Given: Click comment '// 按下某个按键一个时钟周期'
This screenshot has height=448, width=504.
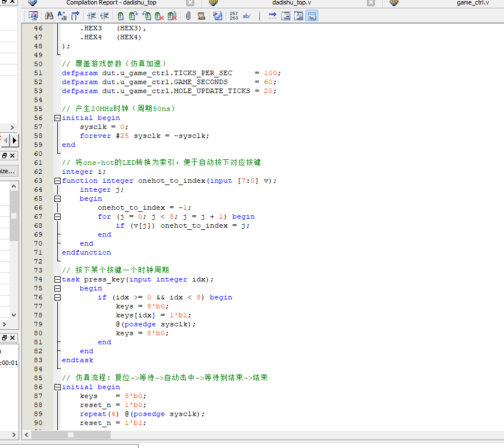Looking at the screenshot, I should (116, 270).
